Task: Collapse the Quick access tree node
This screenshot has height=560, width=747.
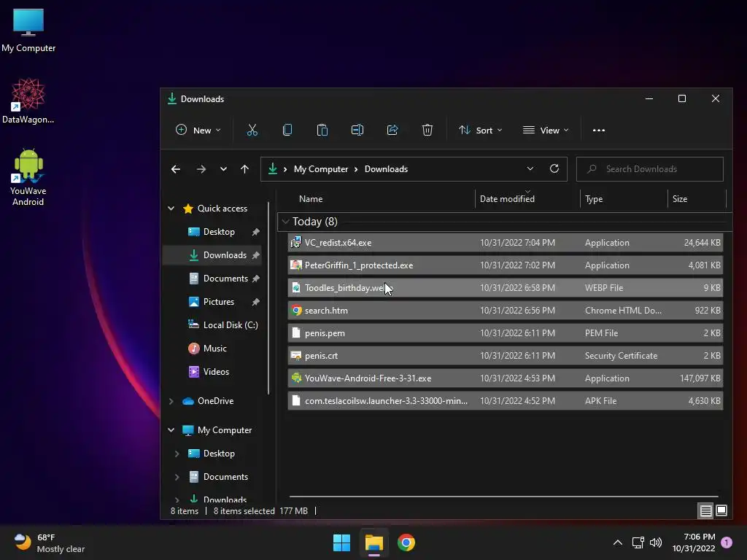Action: (x=171, y=209)
